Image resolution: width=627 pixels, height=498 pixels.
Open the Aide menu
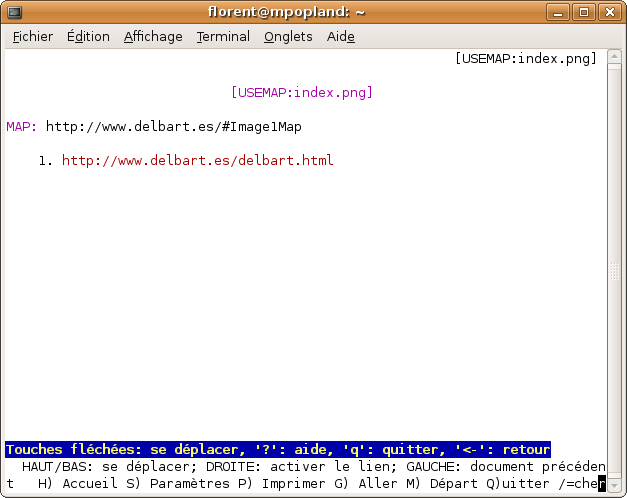(341, 37)
